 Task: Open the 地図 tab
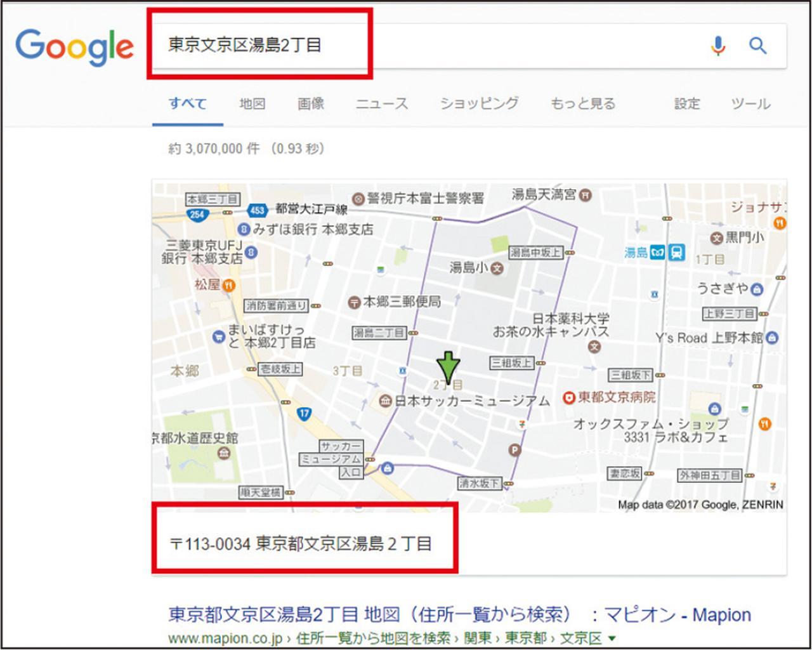point(252,103)
